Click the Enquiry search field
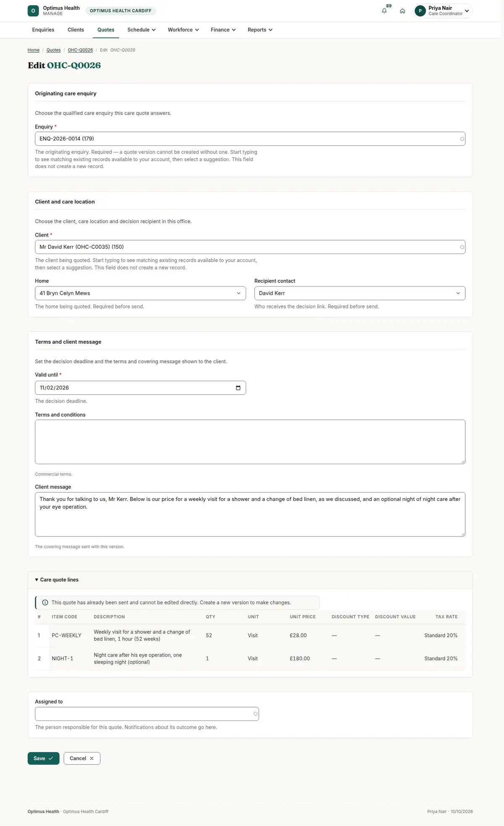 (250, 139)
